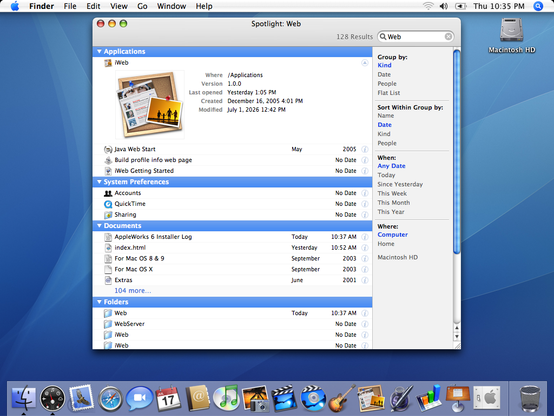Filter When to This Year
The image size is (554, 416).
[x=391, y=212]
